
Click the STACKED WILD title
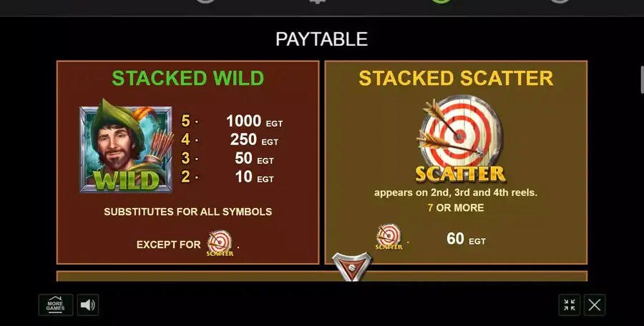click(x=187, y=78)
